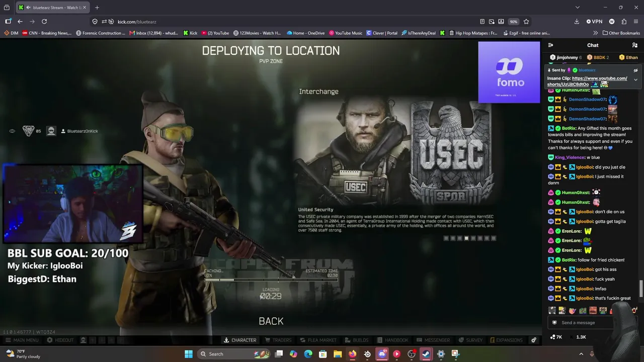644x362 pixels.
Task: Bookmark this page with the star icon
Action: click(x=526, y=22)
